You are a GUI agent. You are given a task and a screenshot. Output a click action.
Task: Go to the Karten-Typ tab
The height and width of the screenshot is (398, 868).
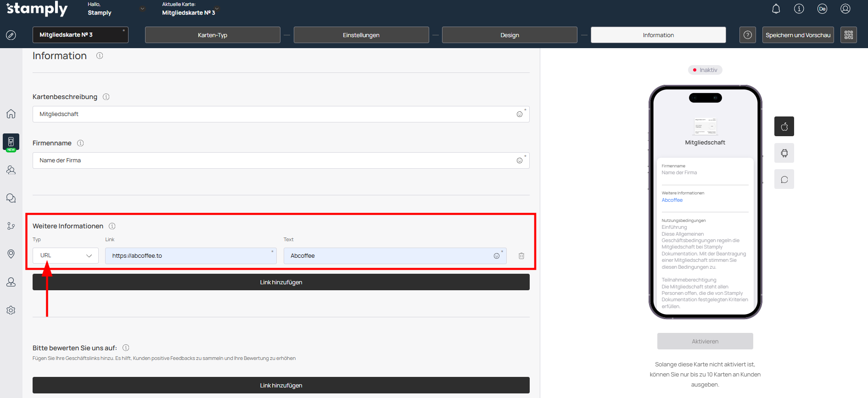coord(213,35)
